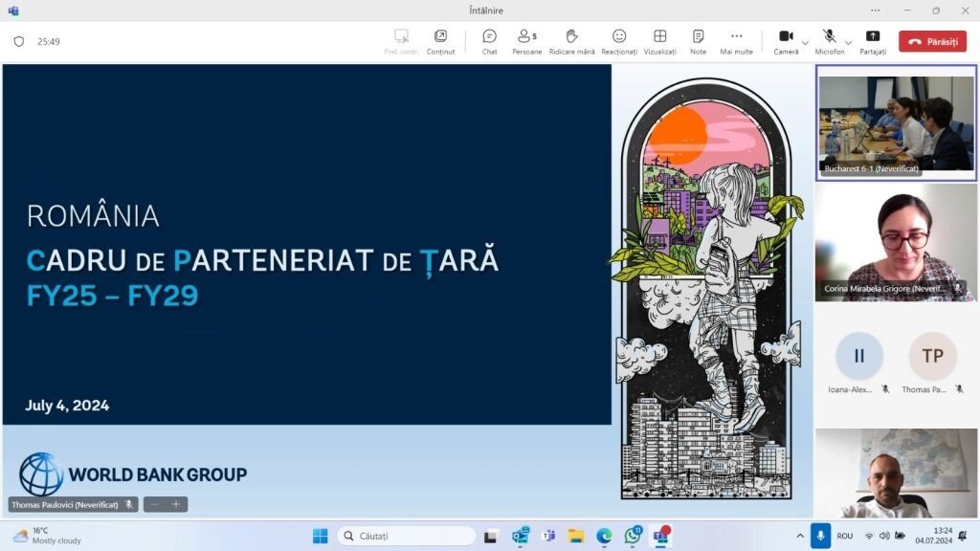Toggle the Cameră video on or off
This screenshot has width=980, height=551.
(x=786, y=41)
